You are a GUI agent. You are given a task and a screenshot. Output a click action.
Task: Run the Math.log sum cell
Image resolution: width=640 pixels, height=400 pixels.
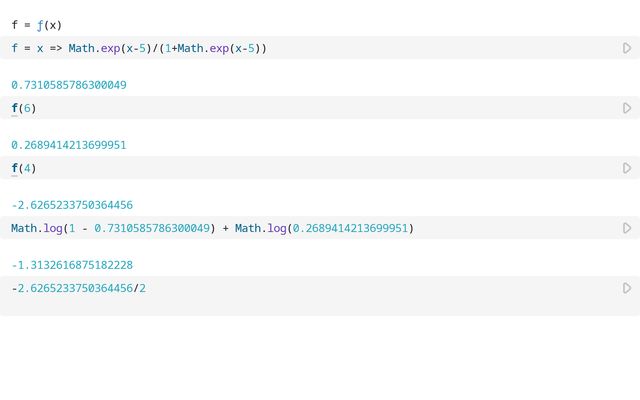click(x=627, y=228)
